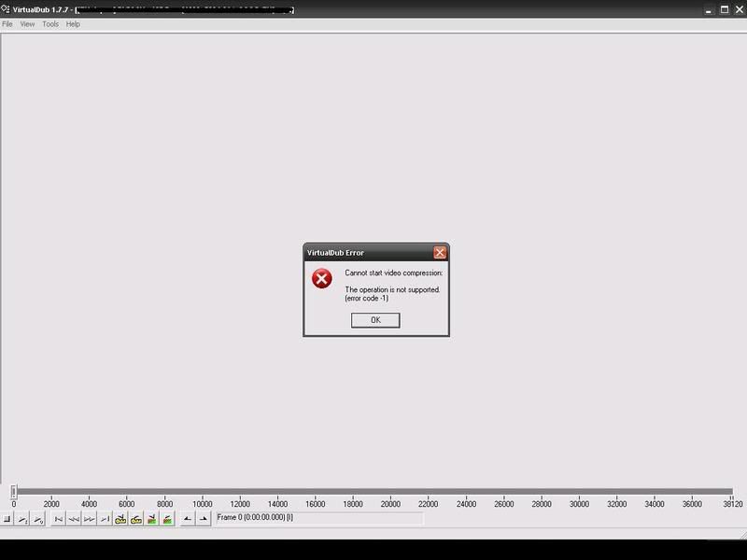Image resolution: width=747 pixels, height=560 pixels.
Task: Step backward one frame
Action: (x=74, y=519)
